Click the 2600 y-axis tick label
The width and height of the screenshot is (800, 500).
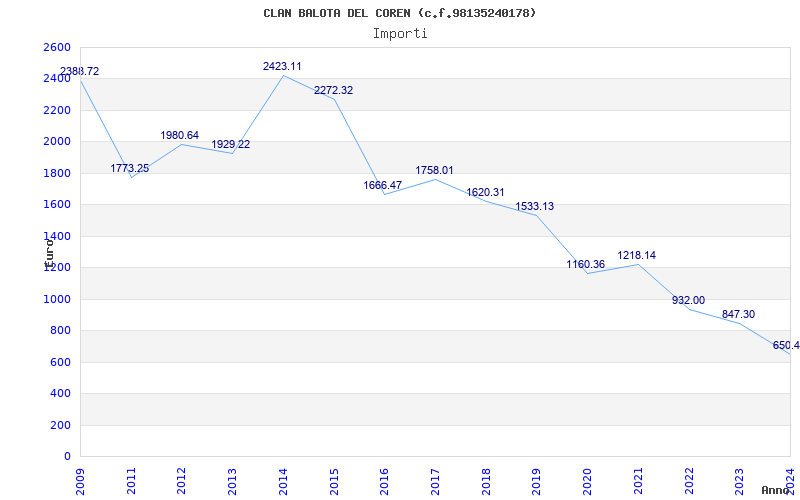[57, 47]
